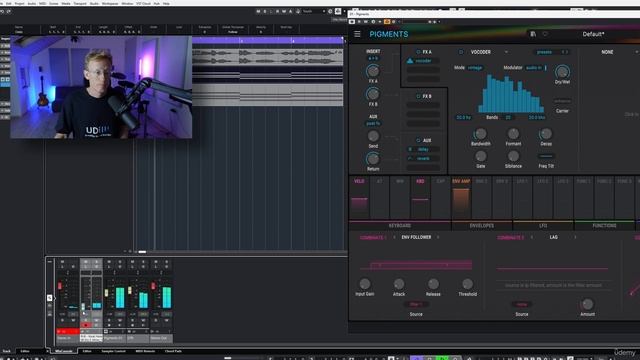Select the VELO modulation source slot

tap(359, 198)
